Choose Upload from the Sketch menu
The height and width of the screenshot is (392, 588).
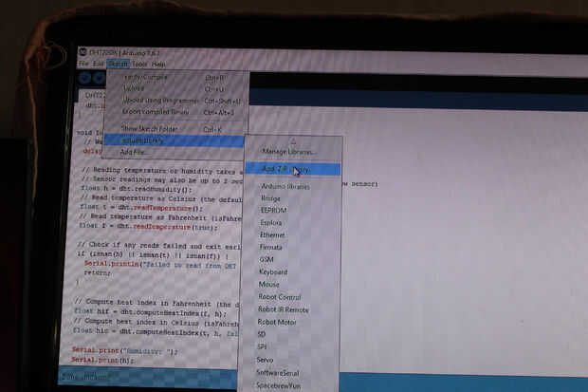(x=175, y=88)
